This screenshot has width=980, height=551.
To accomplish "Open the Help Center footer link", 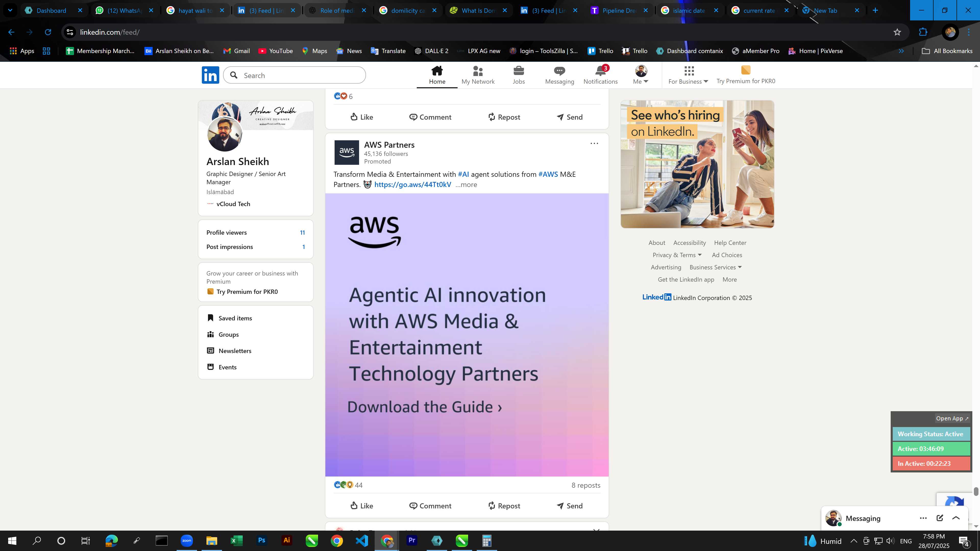I will (x=730, y=243).
